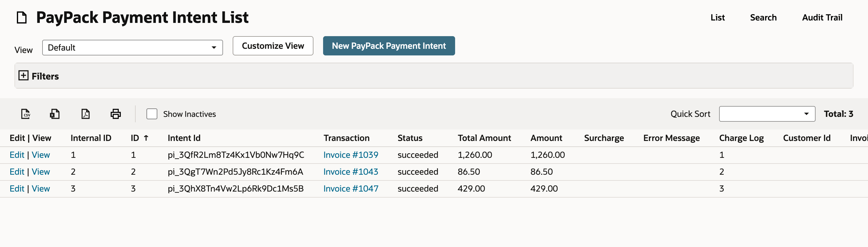View the row for Invoice #1039
The width and height of the screenshot is (868, 247).
click(41, 155)
